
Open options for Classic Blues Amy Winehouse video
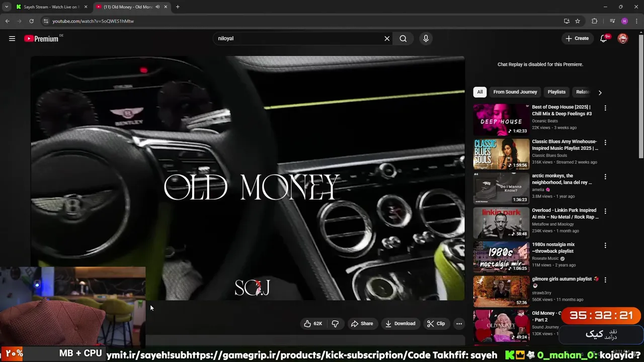pyautogui.click(x=605, y=143)
